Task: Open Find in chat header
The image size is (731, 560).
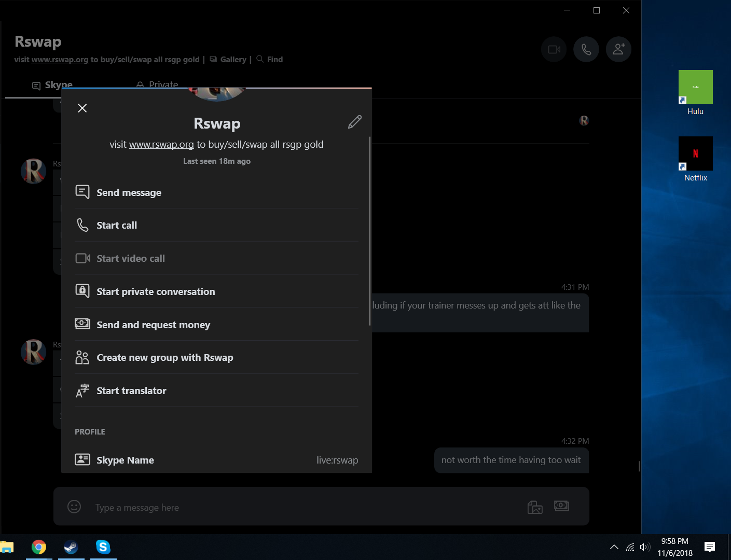Action: pos(270,60)
